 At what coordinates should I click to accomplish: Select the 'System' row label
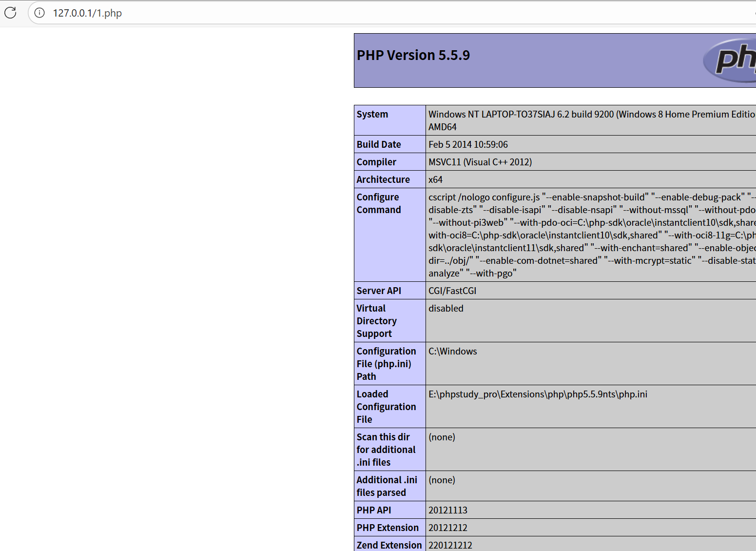[x=372, y=114]
